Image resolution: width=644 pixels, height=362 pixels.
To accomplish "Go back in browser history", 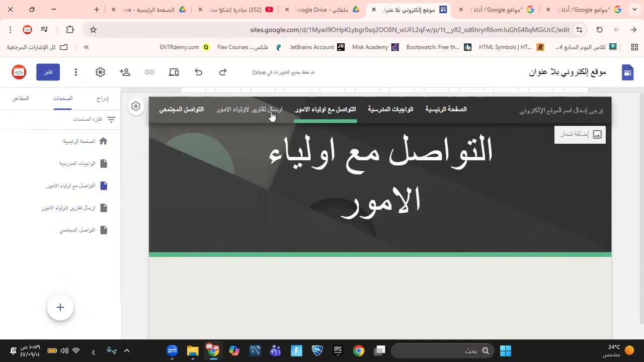I will tap(633, 30).
